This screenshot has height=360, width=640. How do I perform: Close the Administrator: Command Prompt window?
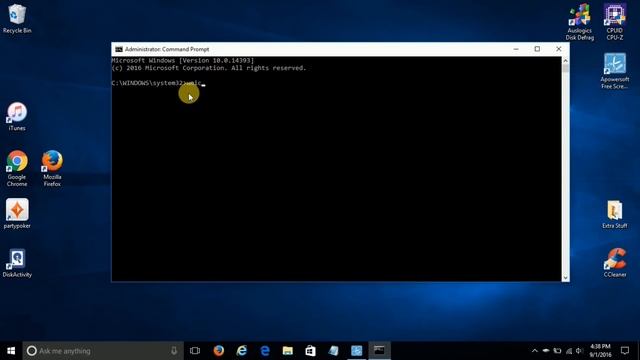[x=558, y=49]
